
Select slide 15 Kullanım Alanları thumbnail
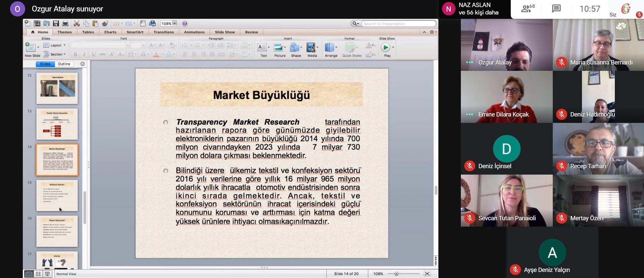click(x=57, y=195)
